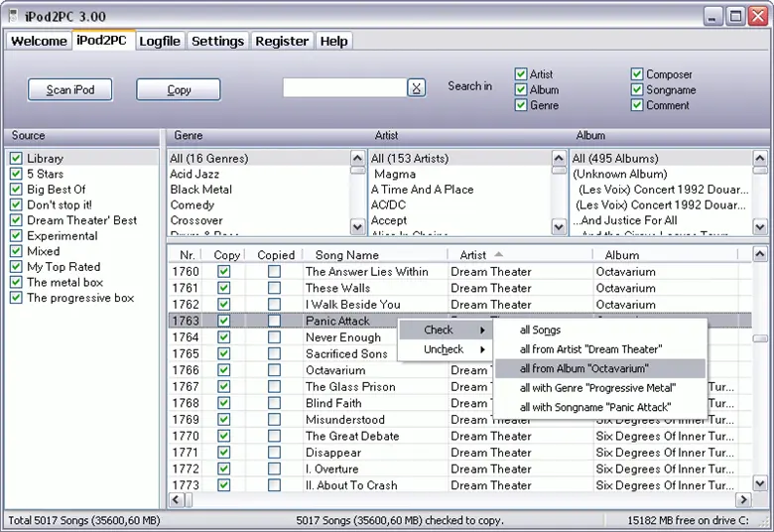Click the iPod2PC title bar app icon

click(15, 16)
